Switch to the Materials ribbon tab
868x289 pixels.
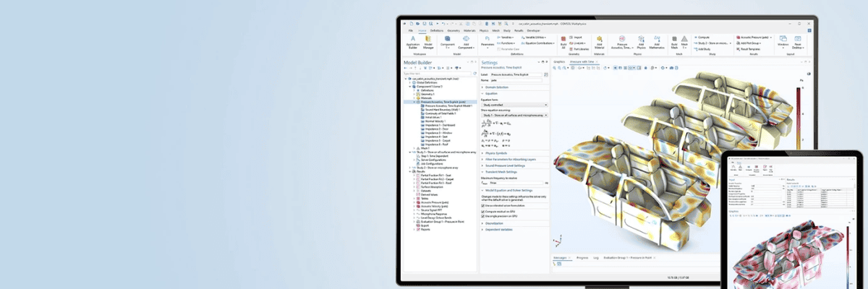point(470,30)
